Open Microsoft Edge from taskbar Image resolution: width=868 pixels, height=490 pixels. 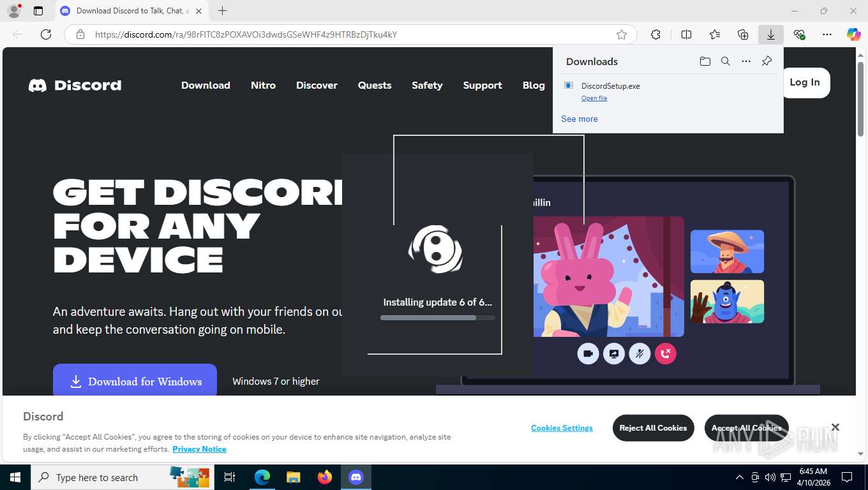coord(262,477)
